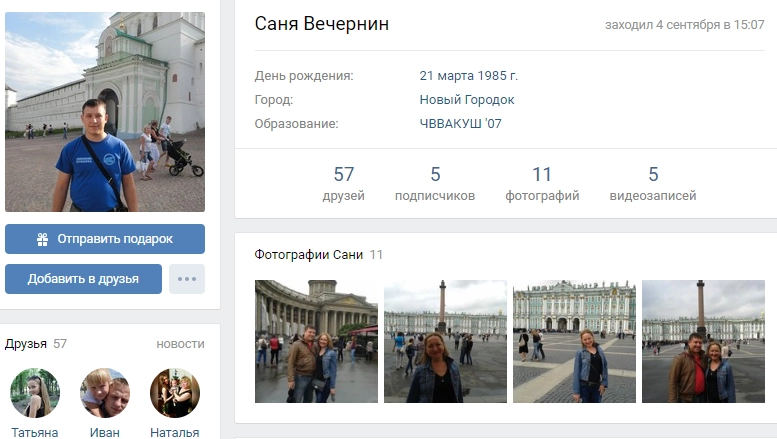Screen dimensions: 777x439
Task: Open the Kazan Cathedral couple photo thumbnail
Action: (x=316, y=341)
